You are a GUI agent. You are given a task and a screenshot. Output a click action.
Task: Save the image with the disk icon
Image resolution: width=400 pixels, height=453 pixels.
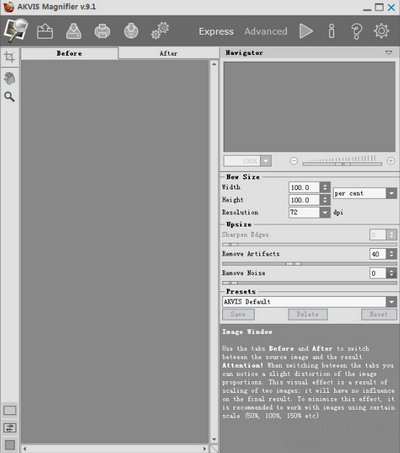tap(73, 32)
